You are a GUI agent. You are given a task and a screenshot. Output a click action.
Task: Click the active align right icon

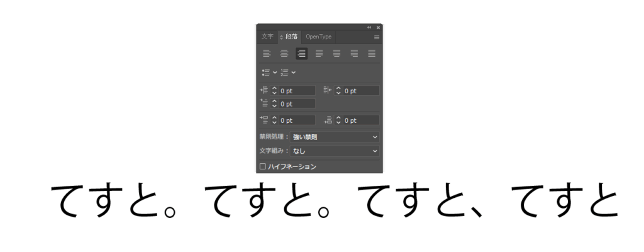coord(302,54)
